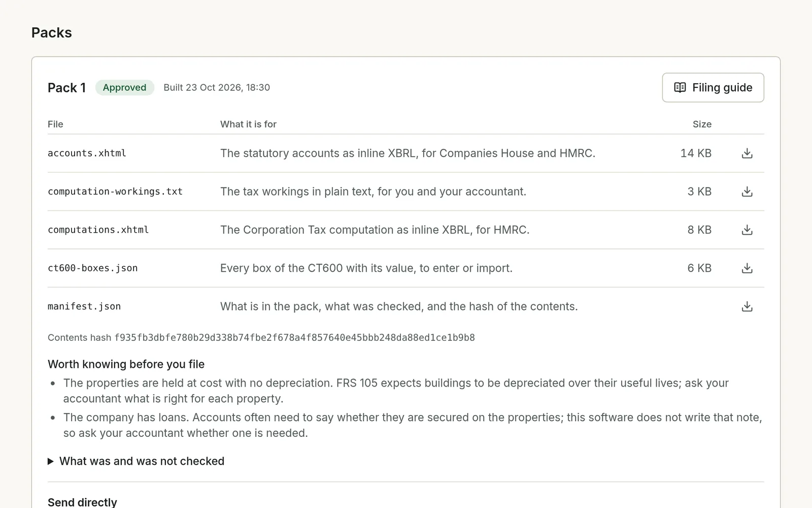812x508 pixels.
Task: Click the ct600-boxes.json file name
Action: (x=92, y=268)
